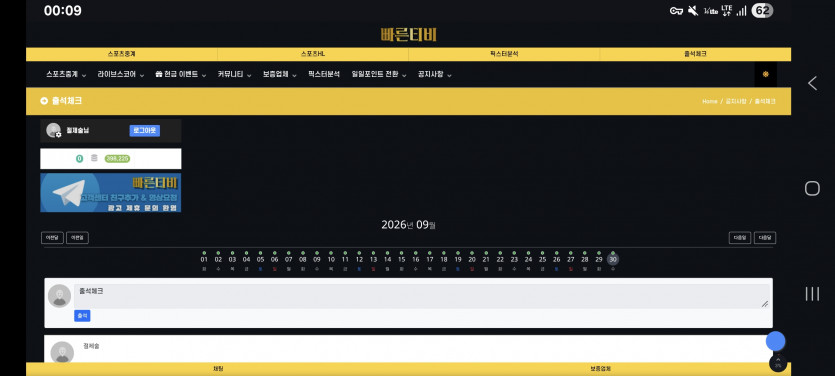The width and height of the screenshot is (835, 376).
Task: Tap the Android home button
Action: click(812, 188)
